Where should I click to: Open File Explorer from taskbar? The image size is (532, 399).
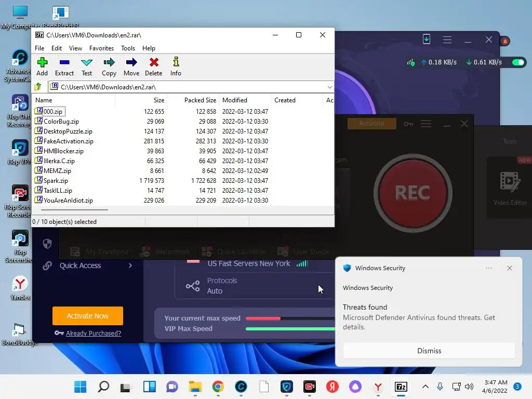point(195,387)
